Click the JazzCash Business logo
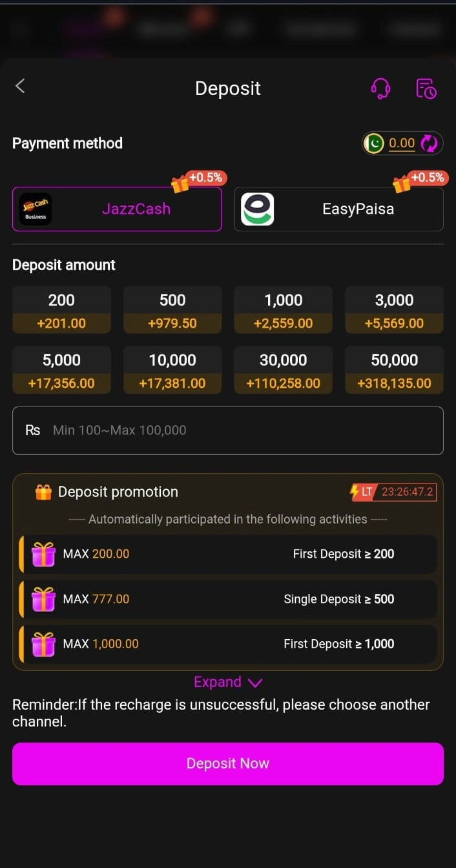The width and height of the screenshot is (456, 868). pyautogui.click(x=36, y=209)
